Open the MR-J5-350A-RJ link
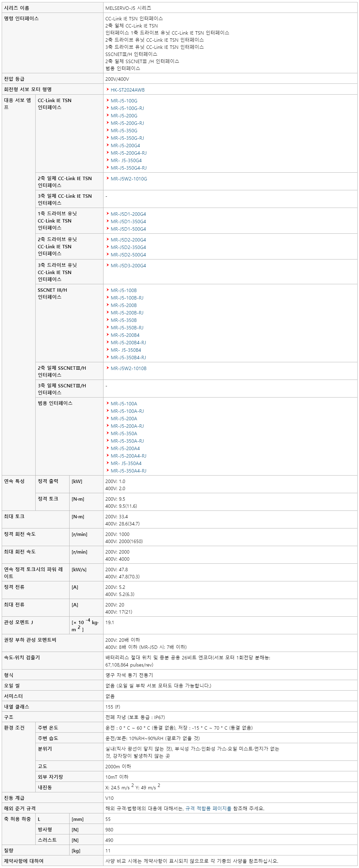 127,441
